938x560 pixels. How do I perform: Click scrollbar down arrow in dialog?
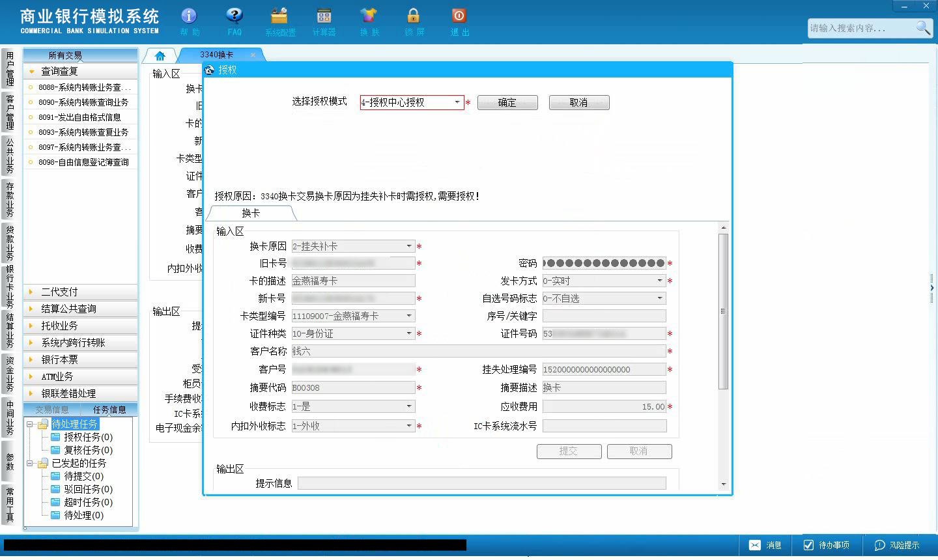[x=723, y=484]
